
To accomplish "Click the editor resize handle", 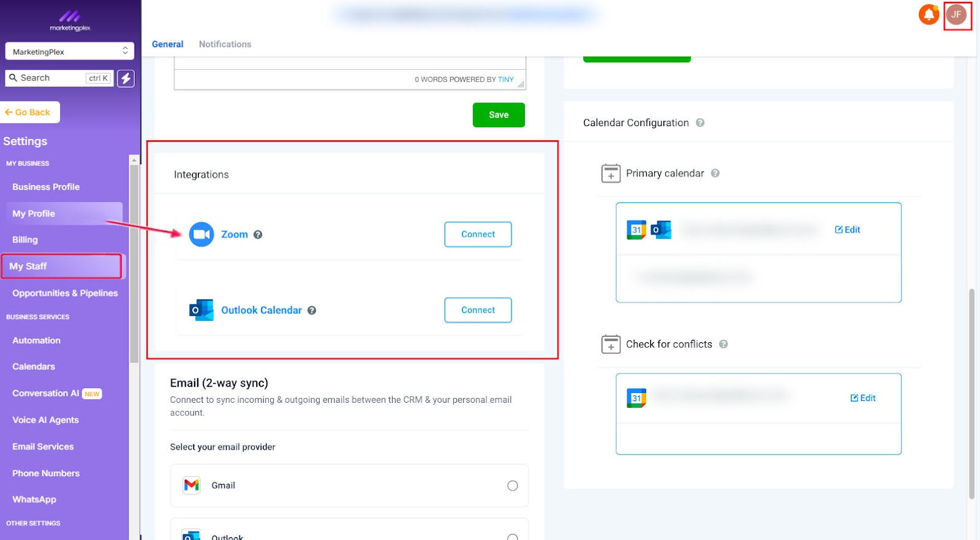I will click(x=521, y=84).
